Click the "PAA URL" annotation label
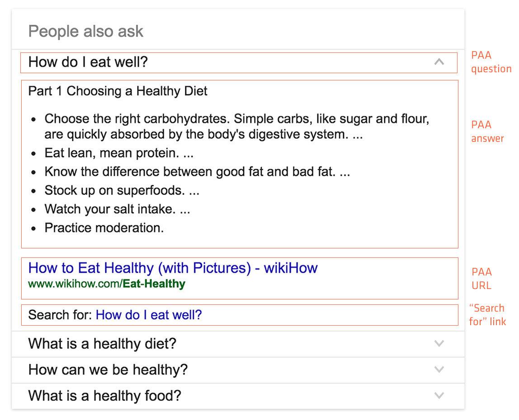519x420 pixels. click(481, 278)
